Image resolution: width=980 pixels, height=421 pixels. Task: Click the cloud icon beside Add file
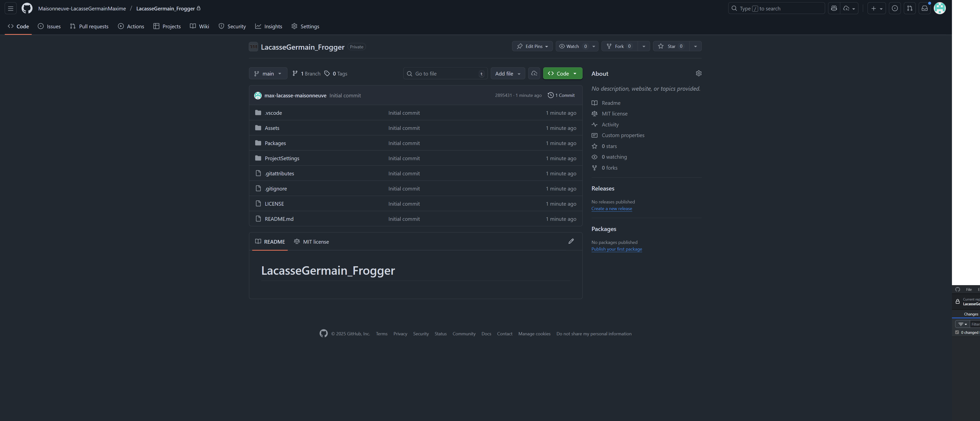click(534, 74)
